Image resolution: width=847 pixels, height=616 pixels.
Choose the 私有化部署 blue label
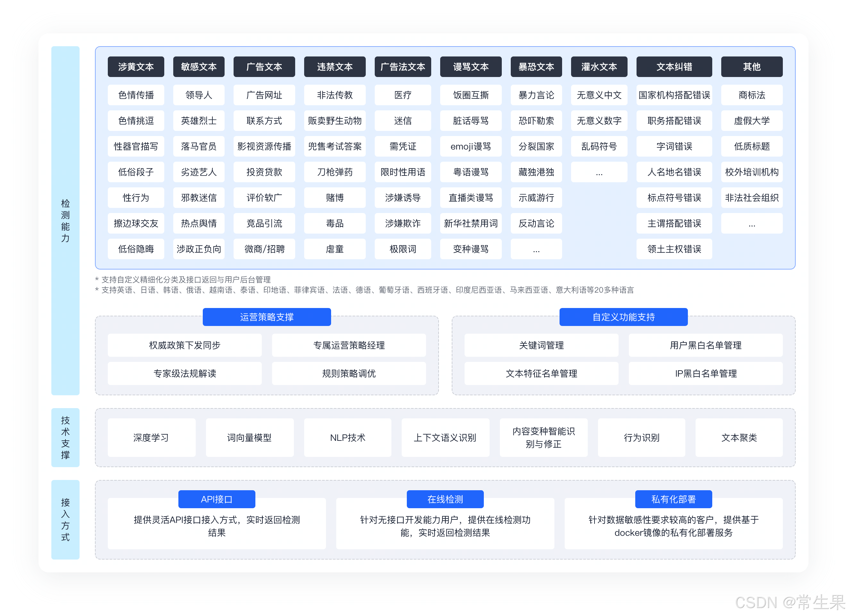point(673,499)
